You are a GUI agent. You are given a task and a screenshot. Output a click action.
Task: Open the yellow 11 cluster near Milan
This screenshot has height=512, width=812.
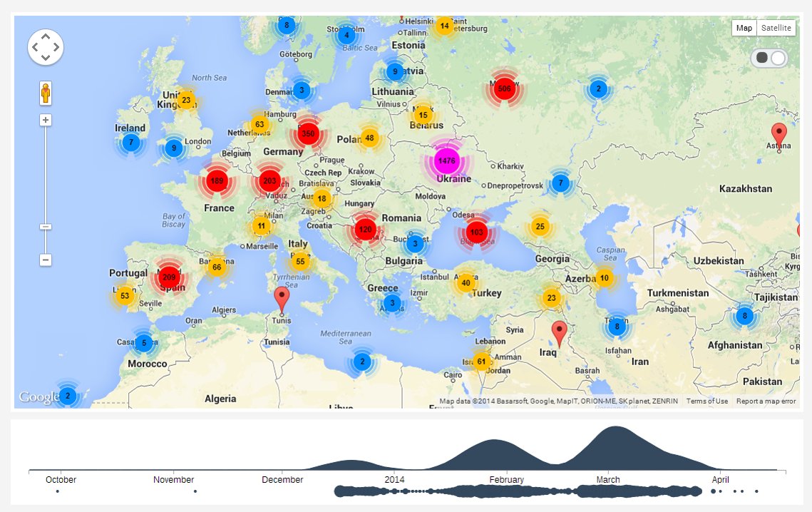click(261, 226)
